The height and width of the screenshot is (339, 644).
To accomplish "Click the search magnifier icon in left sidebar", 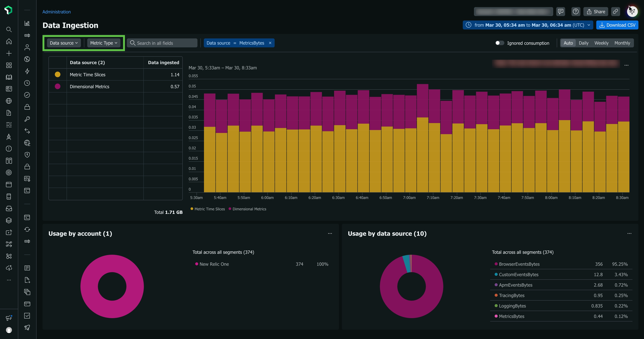I will (x=9, y=29).
